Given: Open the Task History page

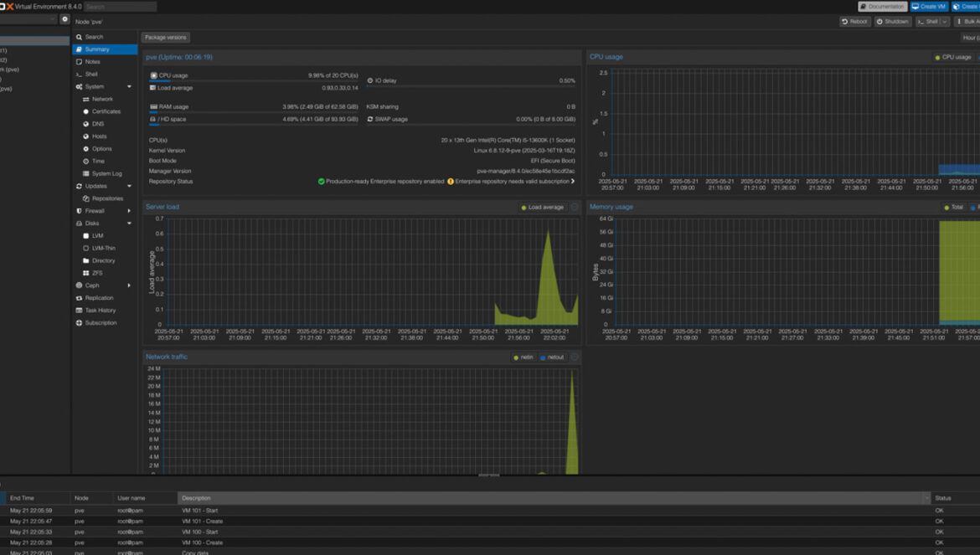Looking at the screenshot, I should pos(100,311).
